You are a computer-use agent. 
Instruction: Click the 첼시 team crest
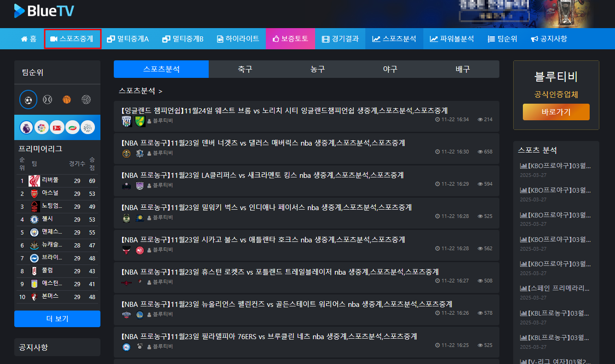pos(35,219)
